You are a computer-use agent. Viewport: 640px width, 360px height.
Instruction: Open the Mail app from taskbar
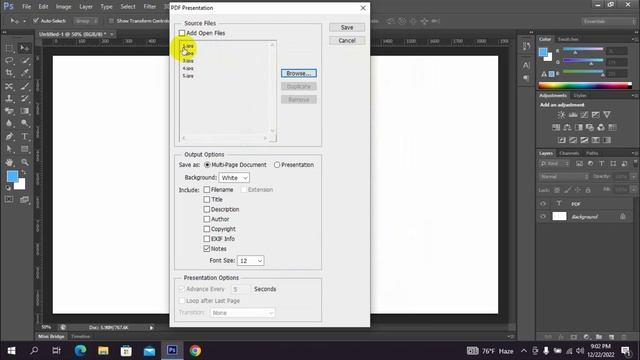(149, 351)
